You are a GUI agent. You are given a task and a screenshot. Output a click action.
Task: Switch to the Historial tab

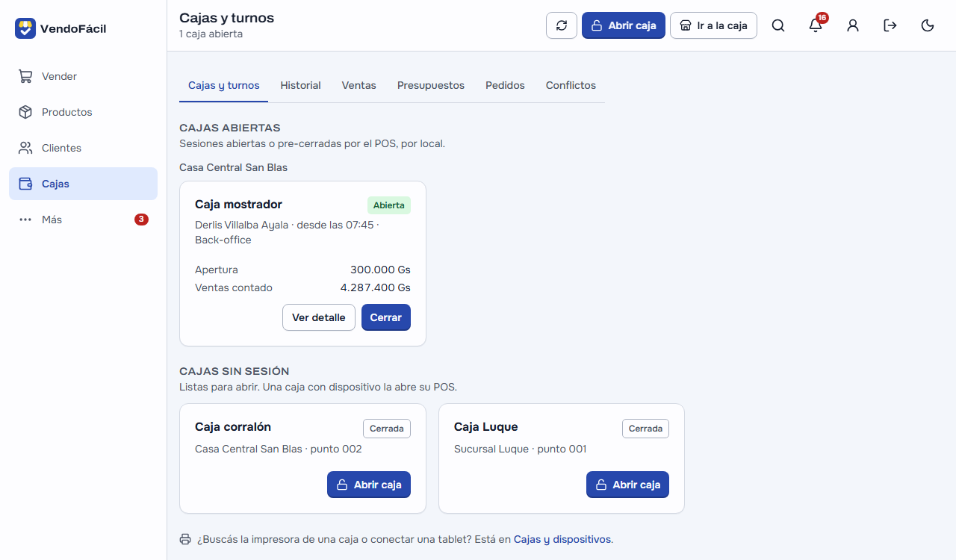(300, 85)
